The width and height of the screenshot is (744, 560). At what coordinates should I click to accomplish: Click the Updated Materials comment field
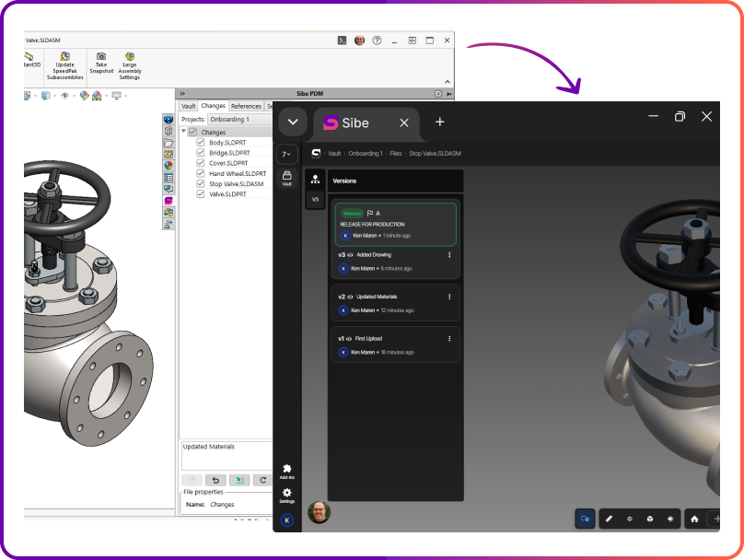[227, 456]
